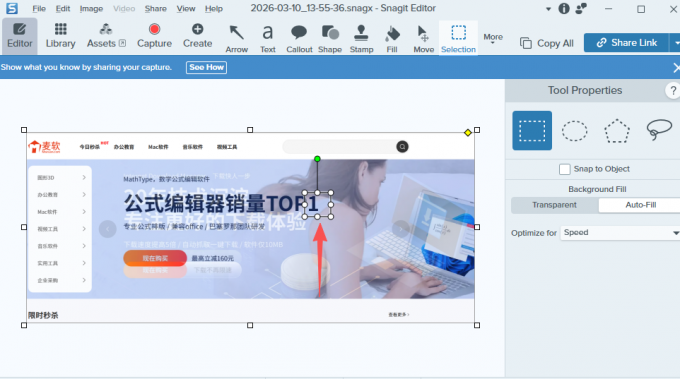Pick the Shape tool
The width and height of the screenshot is (680, 379).
[330, 38]
